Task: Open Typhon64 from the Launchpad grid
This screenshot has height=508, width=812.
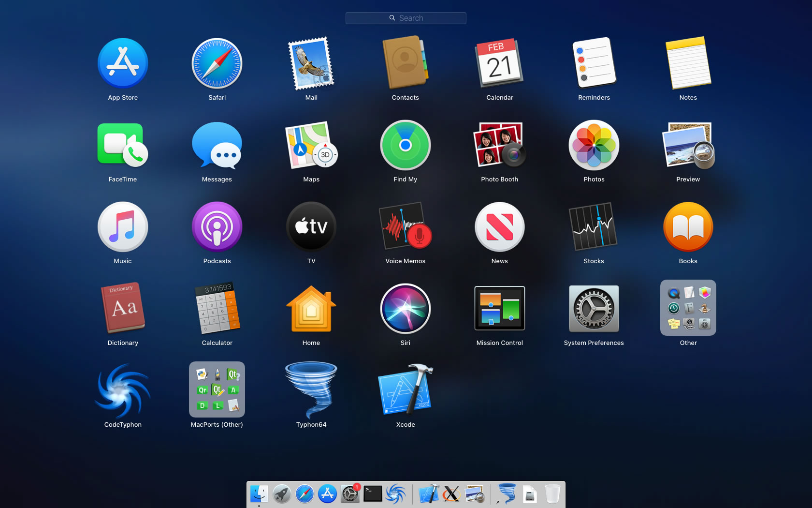Action: (311, 390)
